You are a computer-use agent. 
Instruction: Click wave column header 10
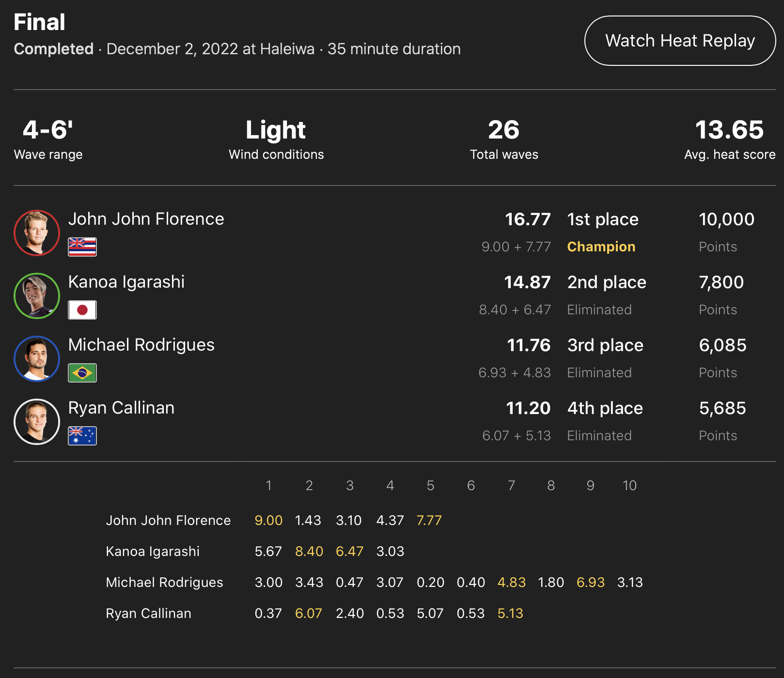629,485
